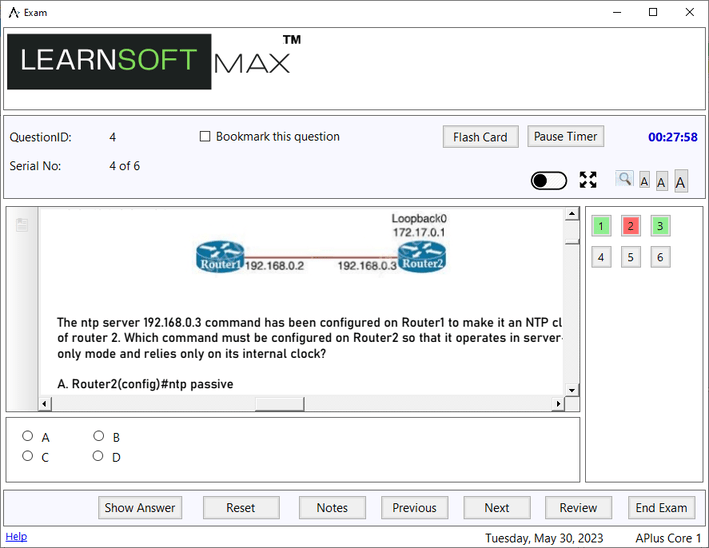Click the fullscreen expand arrows icon
709x548 pixels.
588,180
